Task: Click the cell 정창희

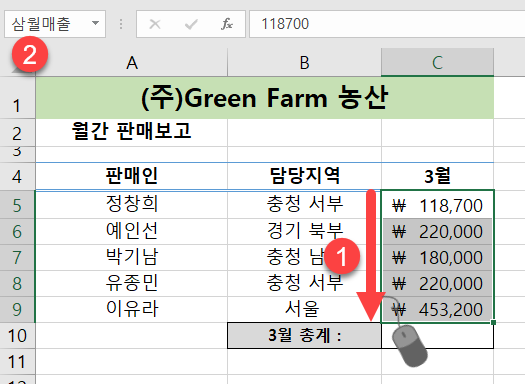Action: 132,205
